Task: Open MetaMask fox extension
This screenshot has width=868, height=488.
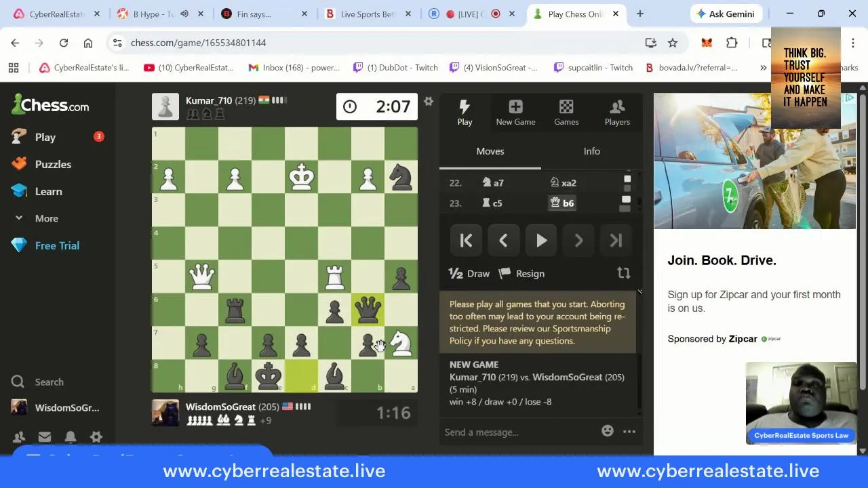Action: 707,43
